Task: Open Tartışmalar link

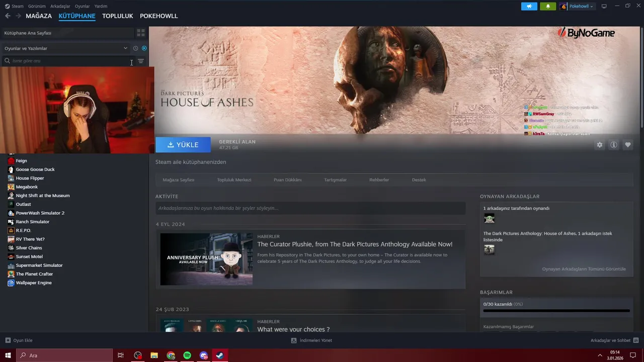Action: pos(335,179)
